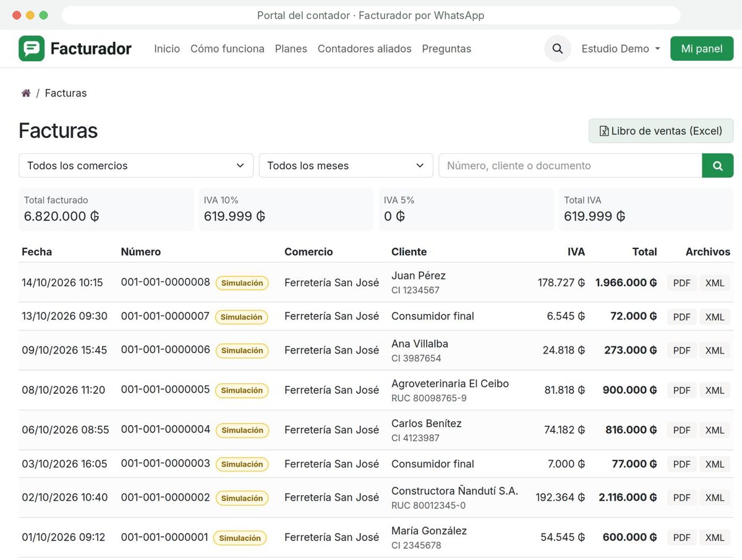Download XML for invoice 001-001-0000001
The height and width of the screenshot is (560, 742).
point(715,538)
